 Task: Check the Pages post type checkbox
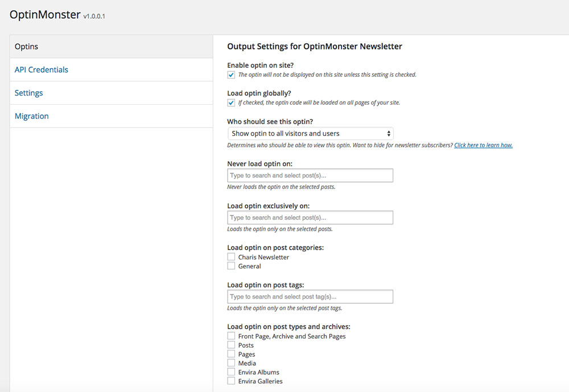click(231, 354)
